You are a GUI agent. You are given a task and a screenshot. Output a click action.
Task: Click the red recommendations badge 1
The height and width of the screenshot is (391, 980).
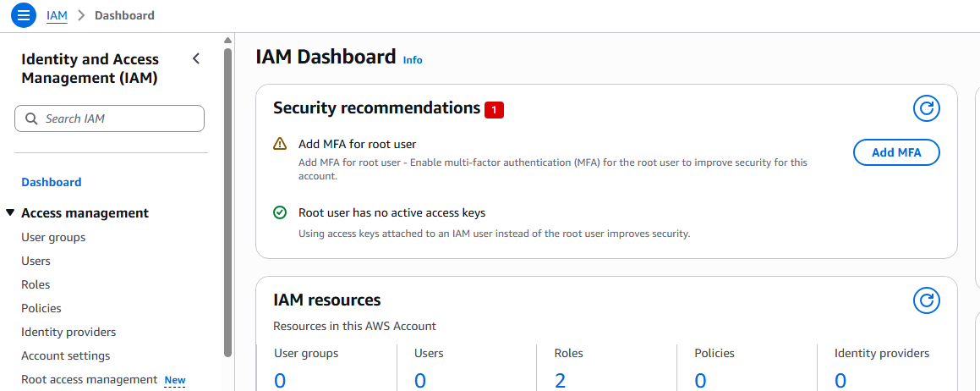[x=494, y=110]
